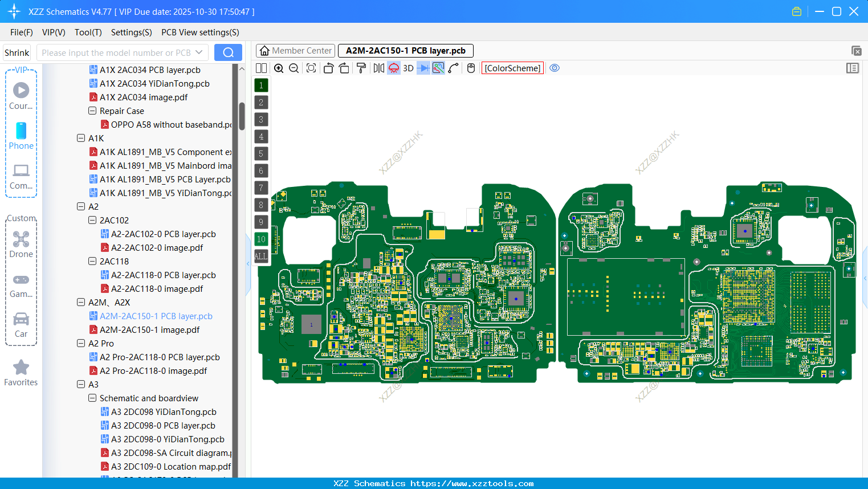Collapse the Repair Case node

point(92,111)
